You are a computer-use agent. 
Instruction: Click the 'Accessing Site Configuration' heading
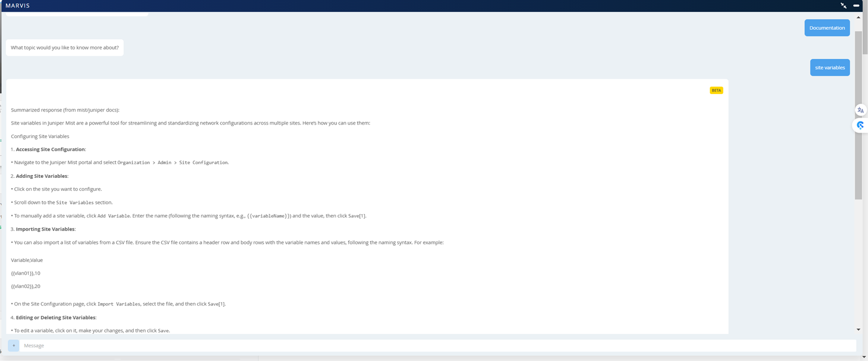51,150
